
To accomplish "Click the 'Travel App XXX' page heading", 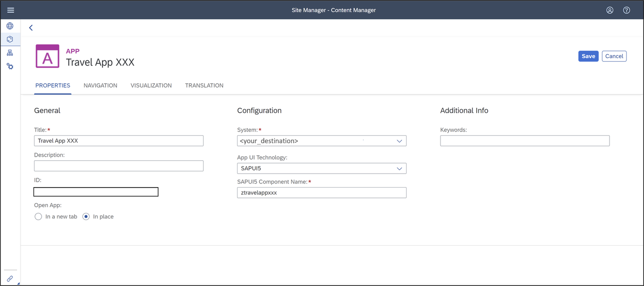I will pyautogui.click(x=100, y=62).
